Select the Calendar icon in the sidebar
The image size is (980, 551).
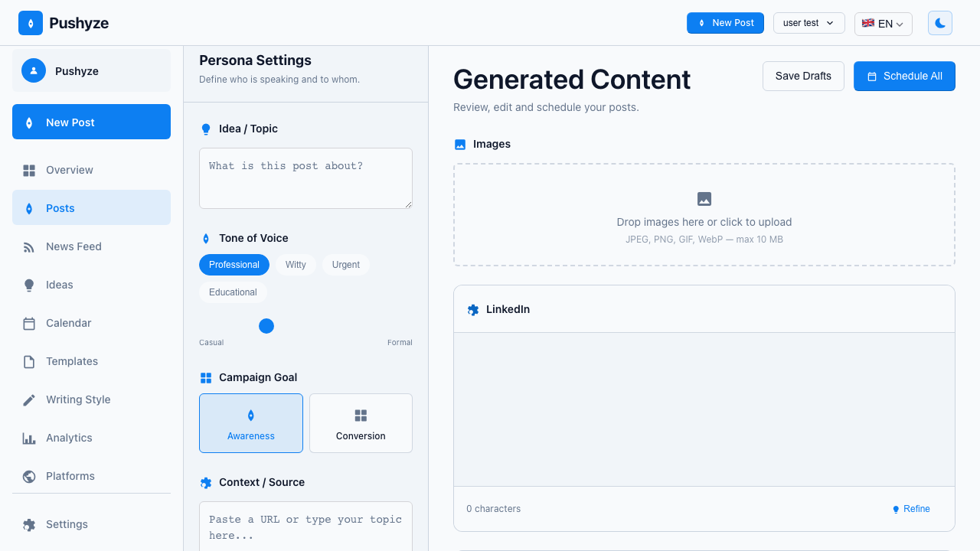tap(29, 323)
